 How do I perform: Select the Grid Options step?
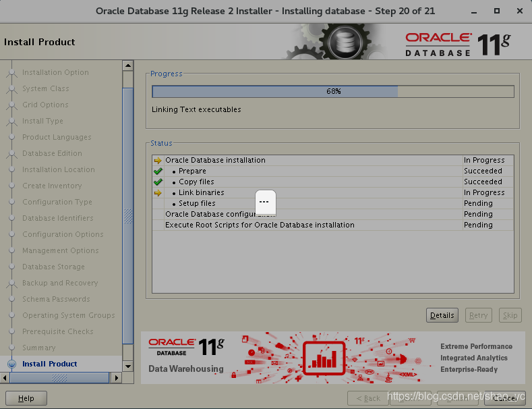pos(45,105)
